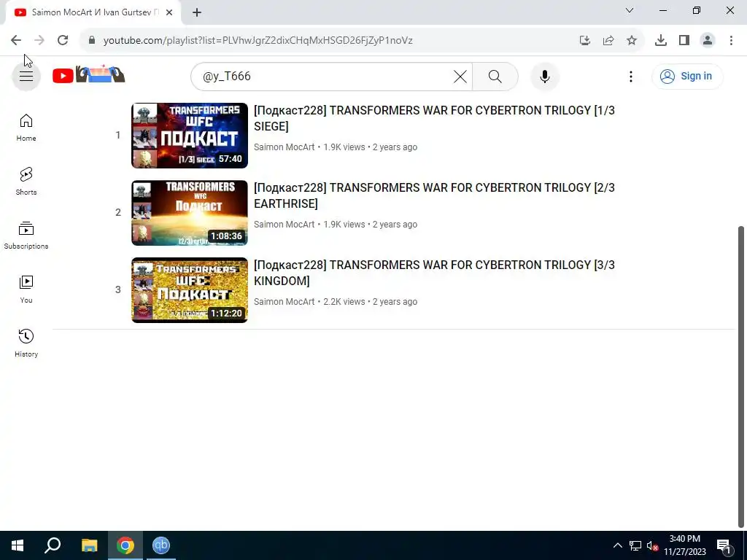Screen dimensions: 747x560
Task: Open YouTube settings three-dot menu
Action: click(x=631, y=76)
